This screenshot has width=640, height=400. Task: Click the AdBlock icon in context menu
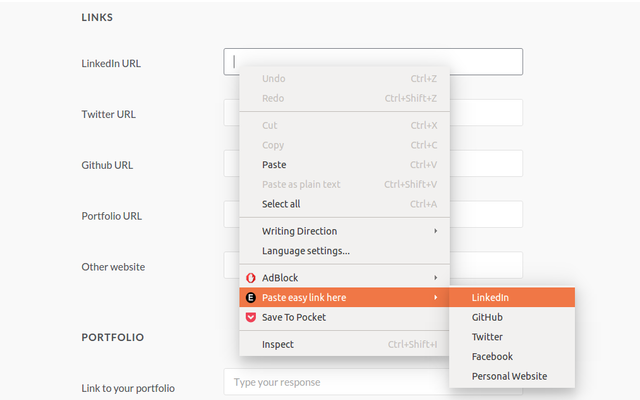pyautogui.click(x=251, y=278)
